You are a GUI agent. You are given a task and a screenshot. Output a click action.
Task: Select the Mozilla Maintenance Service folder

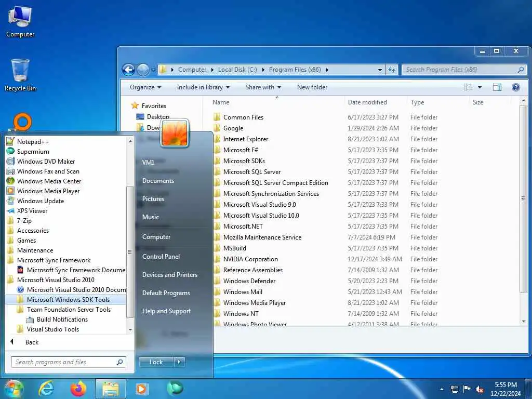[x=262, y=237]
